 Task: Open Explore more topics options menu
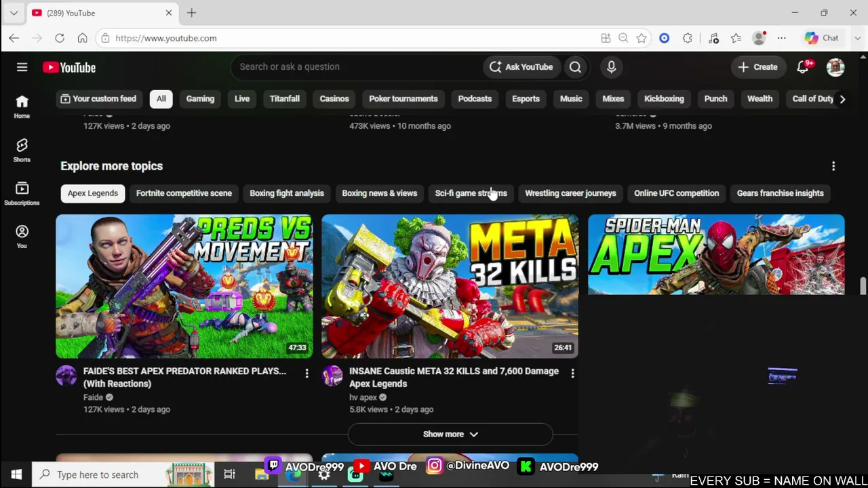833,166
